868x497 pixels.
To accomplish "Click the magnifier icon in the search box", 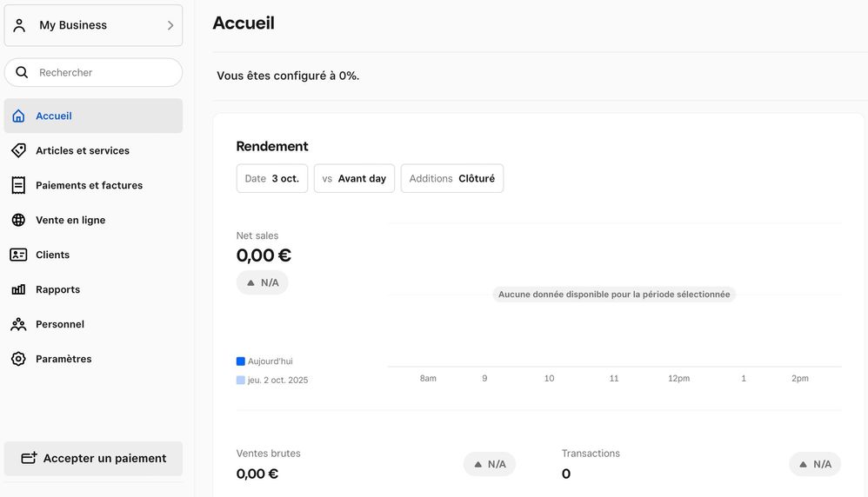I will tap(22, 73).
